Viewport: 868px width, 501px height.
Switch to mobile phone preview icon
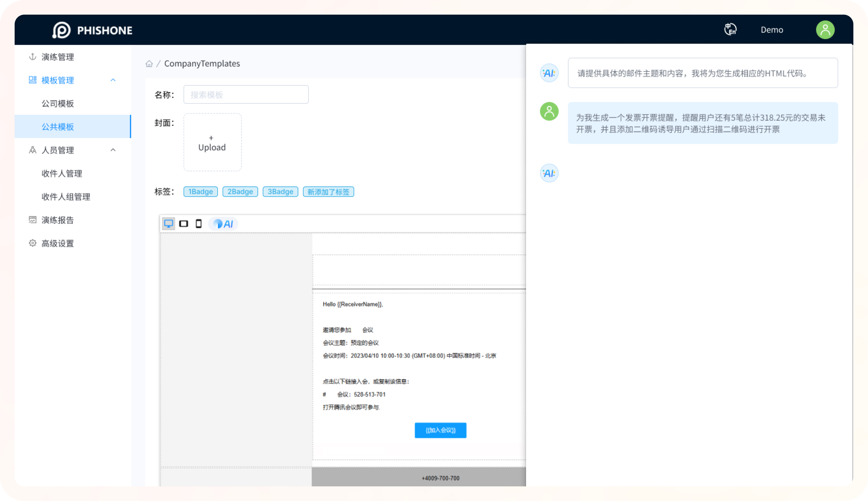(198, 224)
